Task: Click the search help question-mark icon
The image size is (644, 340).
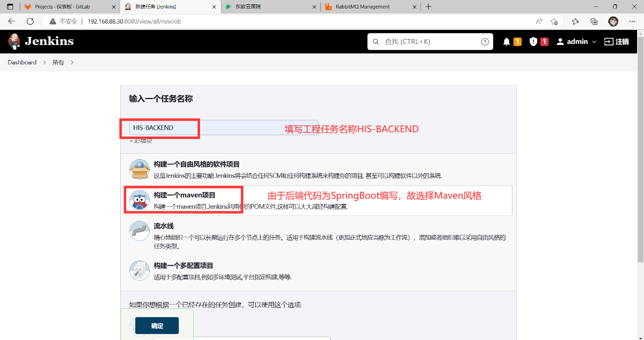Action: tap(485, 42)
